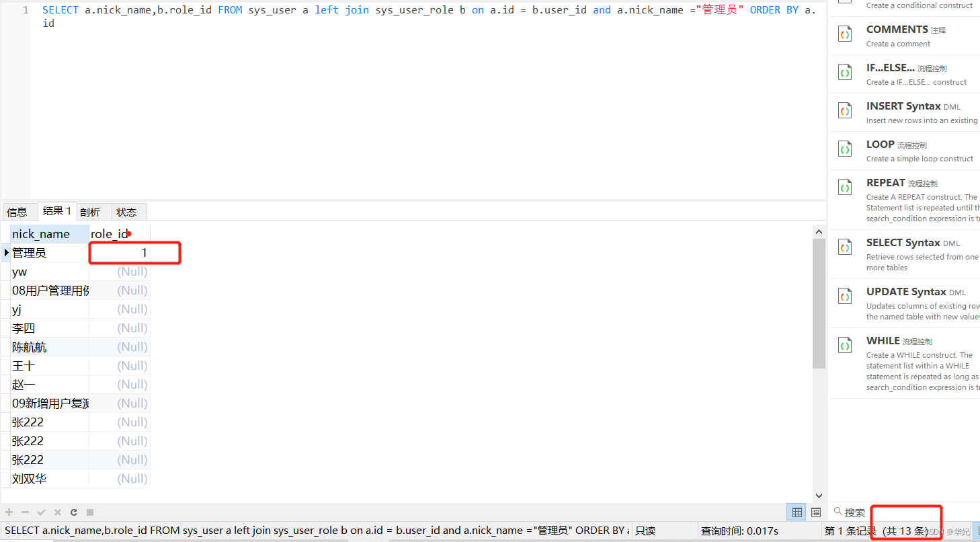Select the INSERT Syntax snippet icon
This screenshot has height=542, width=980.
845,111
